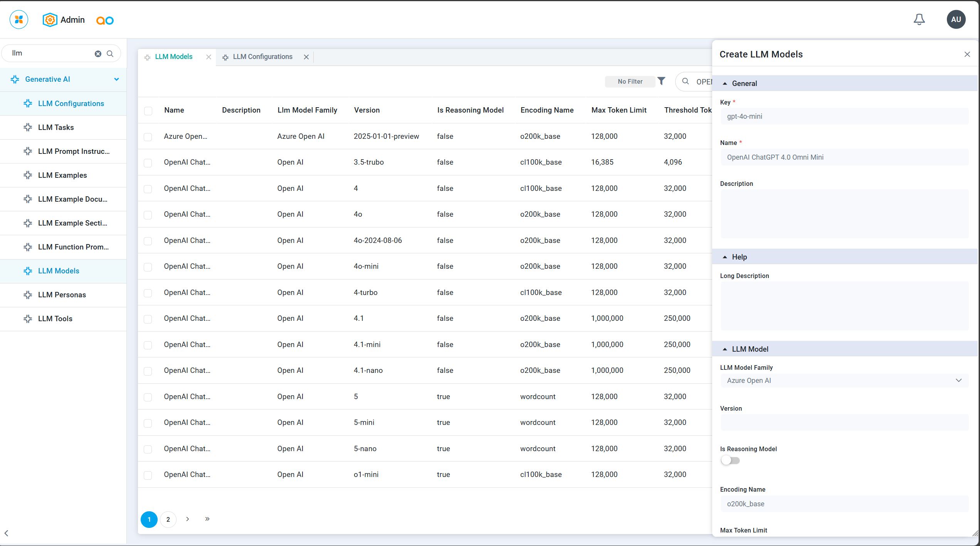Clear the sidebar search text 'llm'
Screen dimensions: 980x546
98,54
